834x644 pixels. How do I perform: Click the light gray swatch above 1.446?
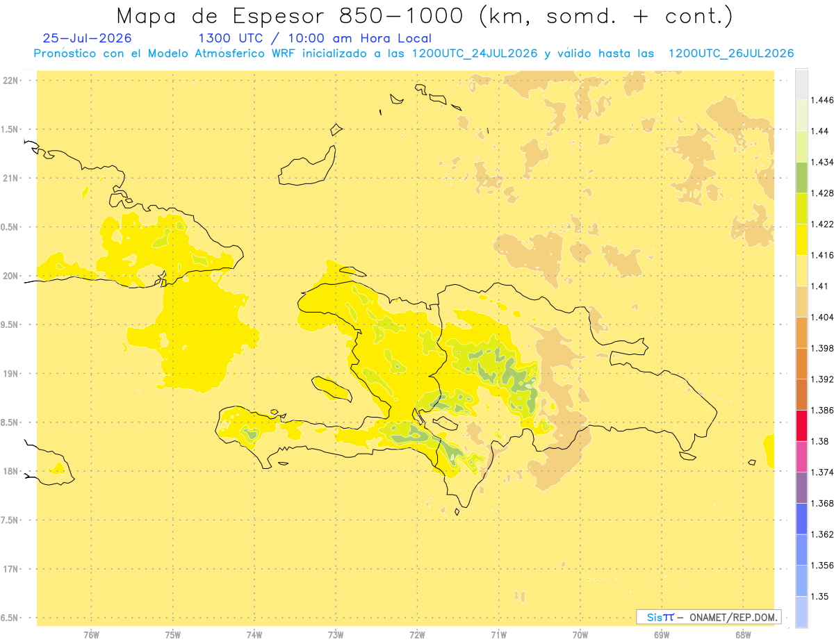801,84
